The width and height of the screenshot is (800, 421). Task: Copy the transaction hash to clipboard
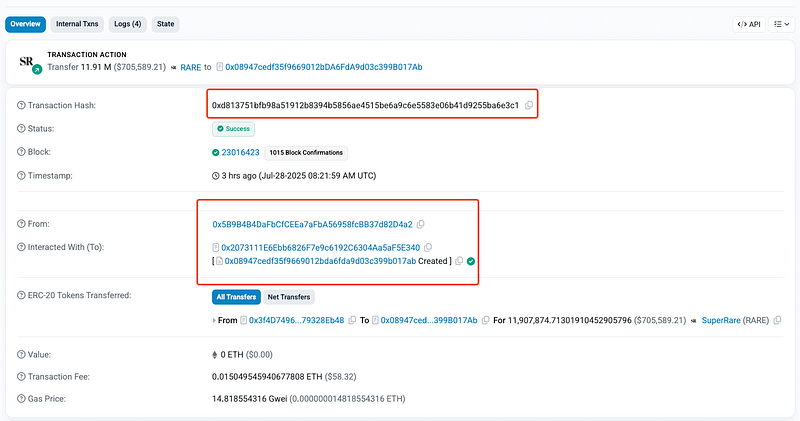(x=529, y=105)
